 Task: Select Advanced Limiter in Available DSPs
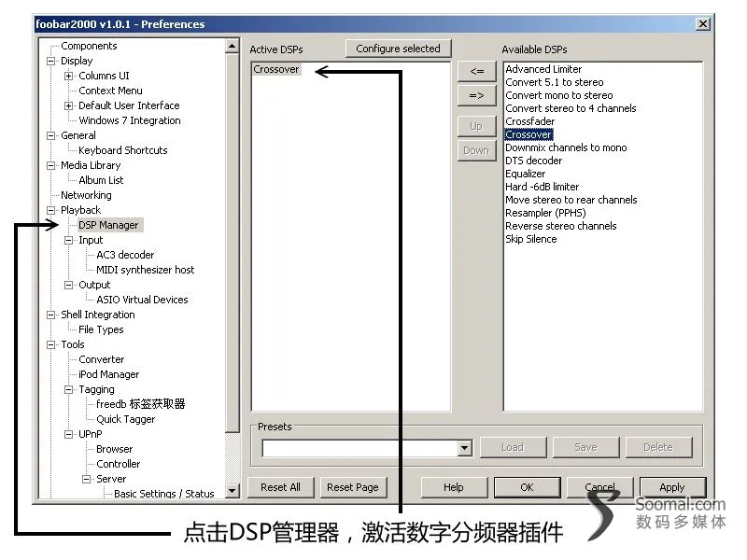[x=543, y=69]
